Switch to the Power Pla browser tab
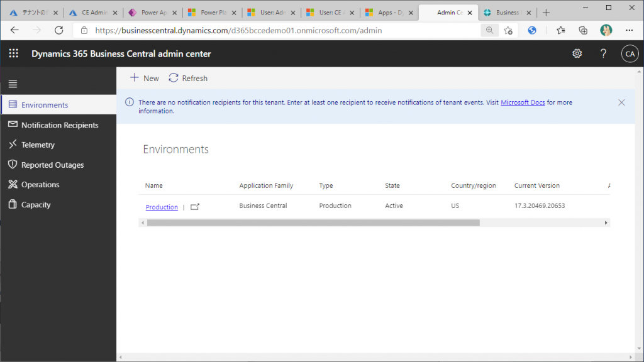 (211, 13)
